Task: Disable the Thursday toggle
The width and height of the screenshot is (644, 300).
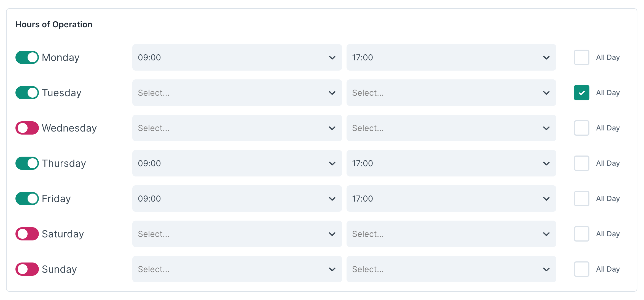Action: pos(27,163)
